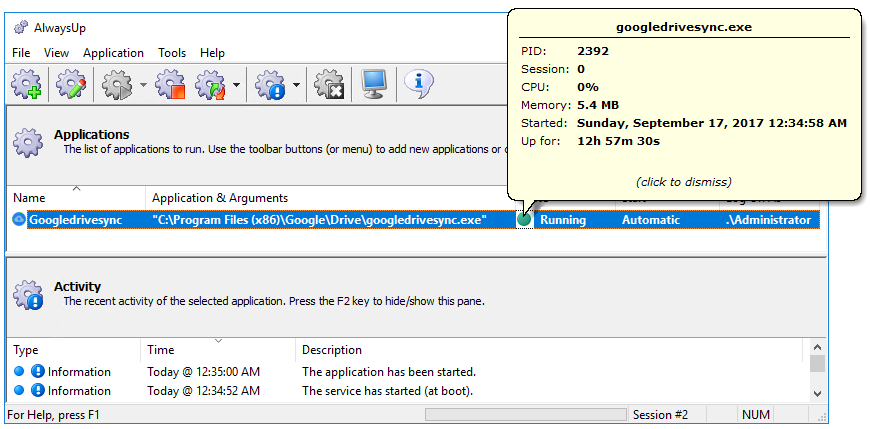Click the Activity vertical scrollbar thumb

[817, 364]
